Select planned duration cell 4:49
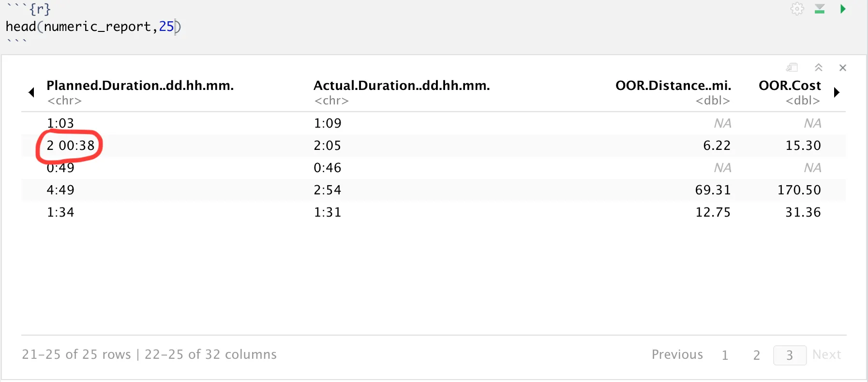Image resolution: width=868 pixels, height=382 pixels. pos(60,190)
